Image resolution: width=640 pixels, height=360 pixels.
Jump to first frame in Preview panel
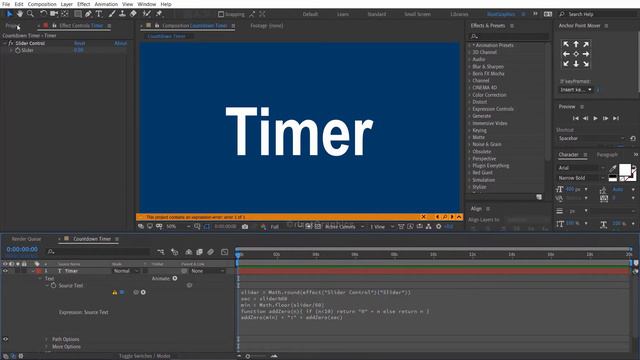tap(576, 118)
